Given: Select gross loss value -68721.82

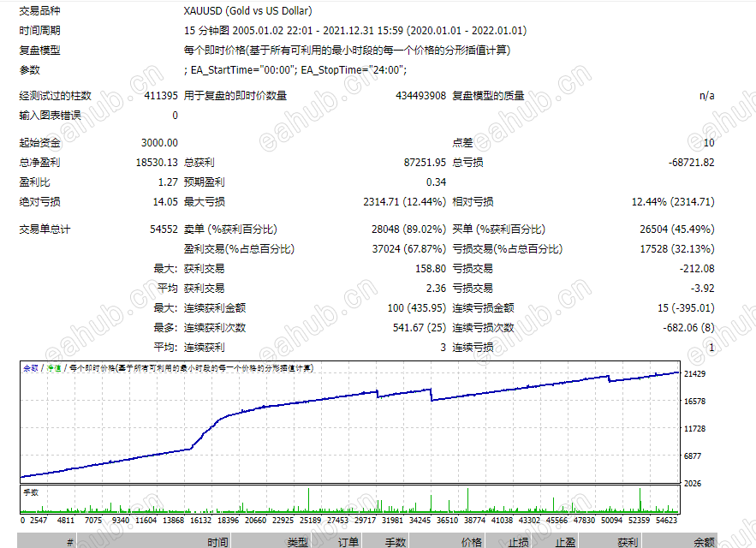Looking at the screenshot, I should tap(692, 163).
